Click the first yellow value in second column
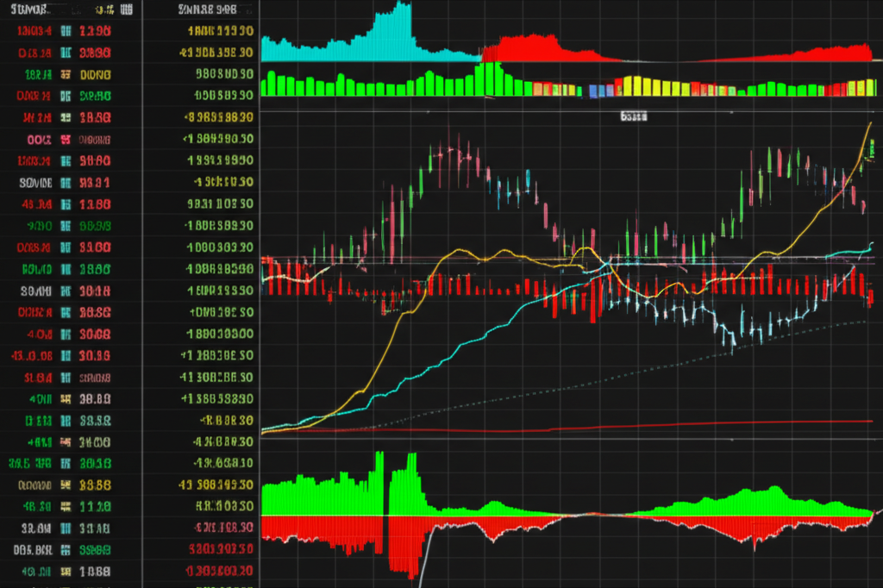Viewport: 883px width, 588px height. pos(218,32)
